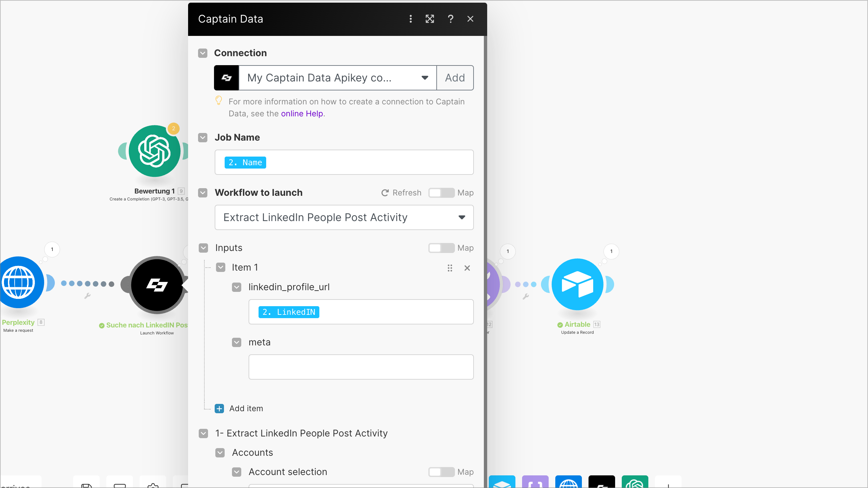Click the Airtable module label
Screen dimensions: 868x488
577,324
